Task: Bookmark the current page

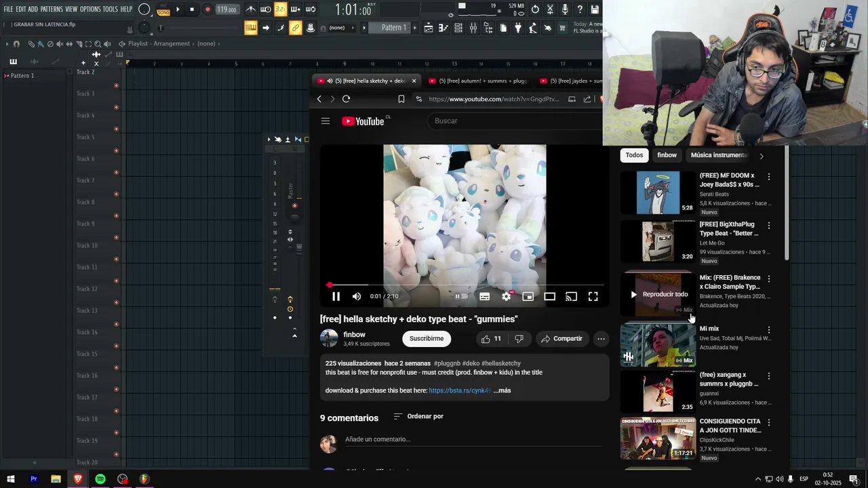Action: click(x=401, y=99)
